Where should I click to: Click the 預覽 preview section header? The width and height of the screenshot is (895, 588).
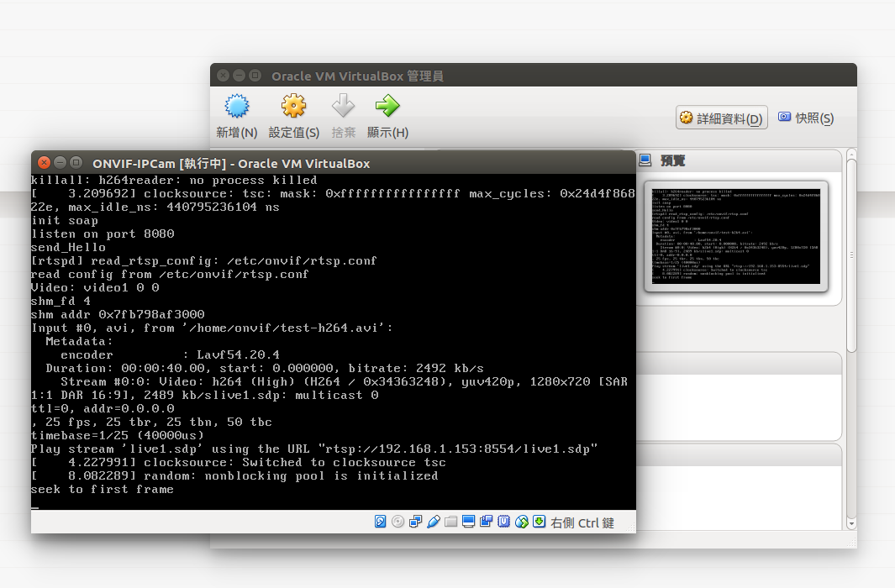point(673,160)
